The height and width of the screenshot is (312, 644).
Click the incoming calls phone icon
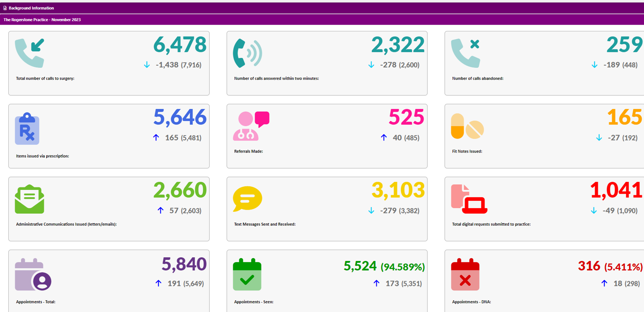pos(29,53)
